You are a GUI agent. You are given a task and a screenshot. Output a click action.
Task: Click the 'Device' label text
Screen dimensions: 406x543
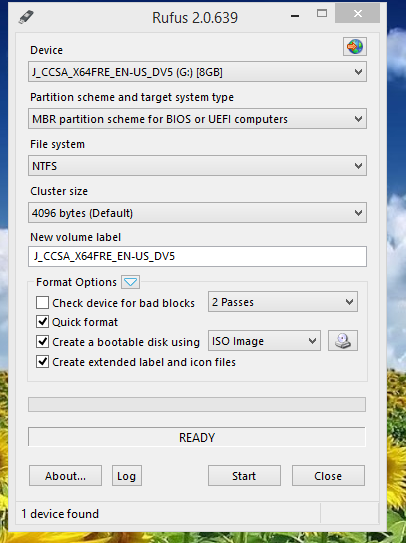[x=46, y=50]
